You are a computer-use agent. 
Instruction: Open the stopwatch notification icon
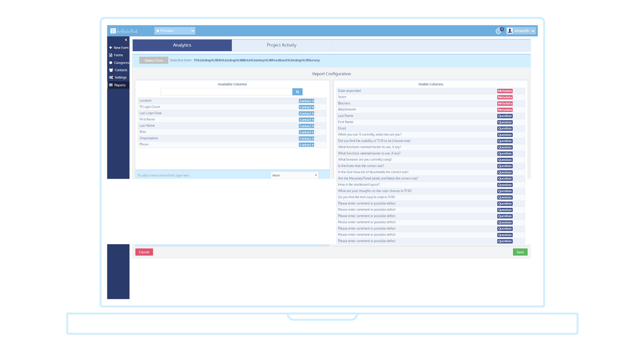[498, 31]
